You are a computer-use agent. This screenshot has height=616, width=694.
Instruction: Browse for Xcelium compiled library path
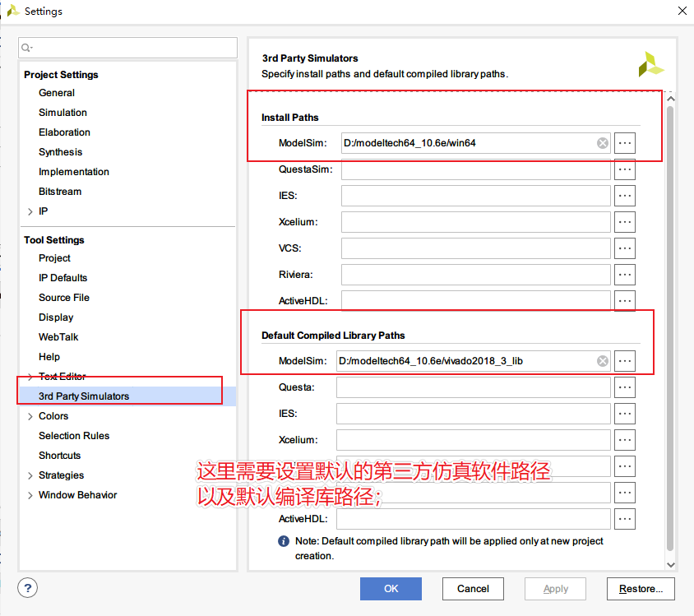[624, 440]
